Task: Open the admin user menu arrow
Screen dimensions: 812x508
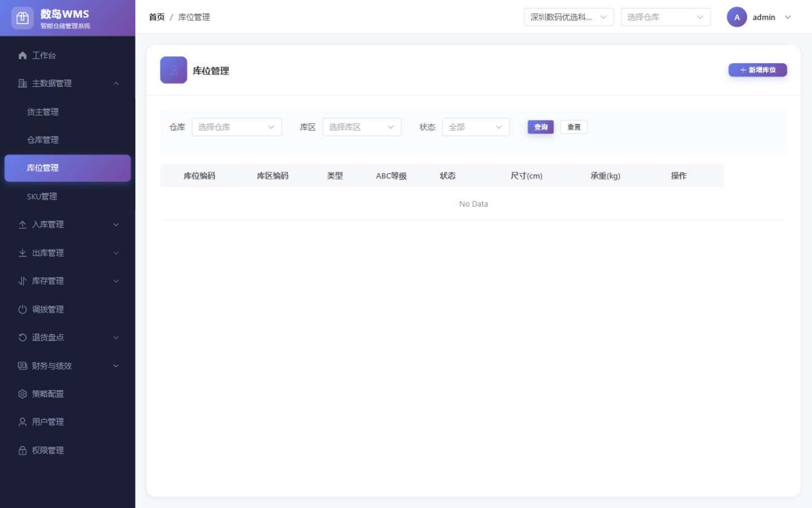Action: coord(788,17)
